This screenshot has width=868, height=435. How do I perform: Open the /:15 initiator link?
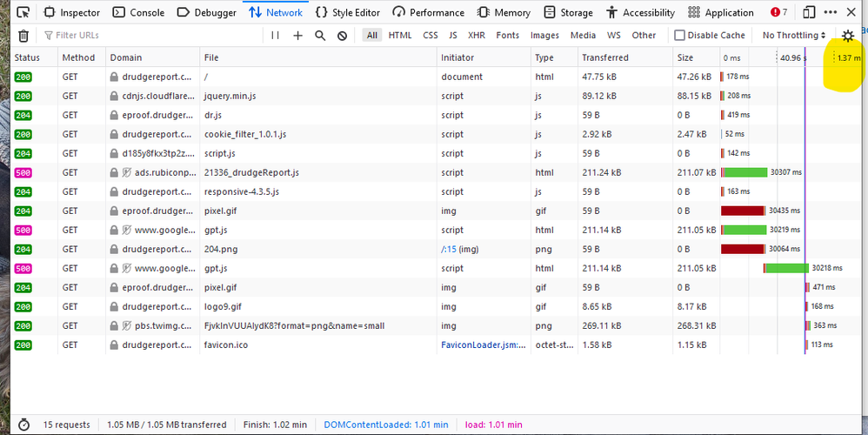[449, 249]
